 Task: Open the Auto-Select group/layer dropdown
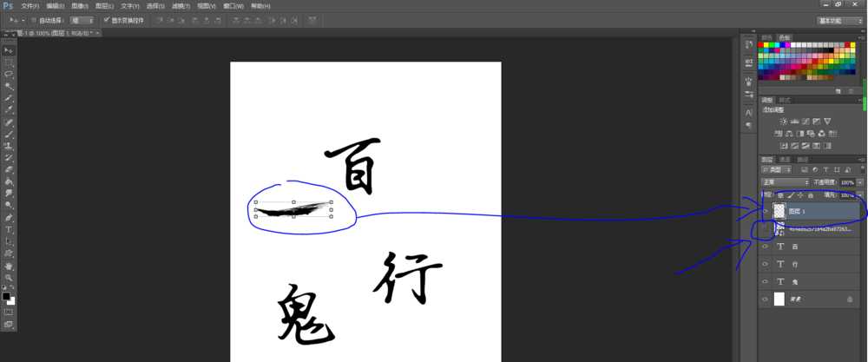(82, 21)
